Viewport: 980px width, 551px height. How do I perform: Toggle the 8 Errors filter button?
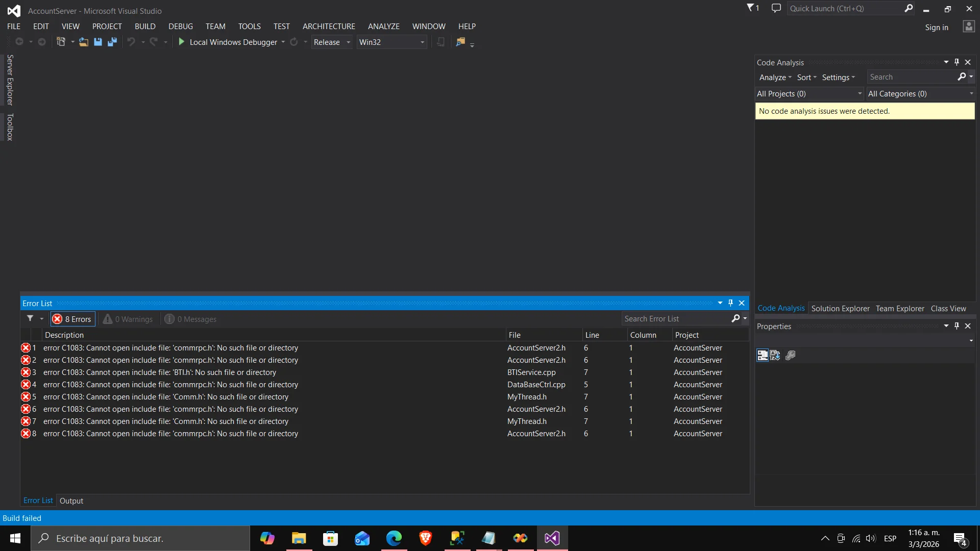click(x=72, y=319)
